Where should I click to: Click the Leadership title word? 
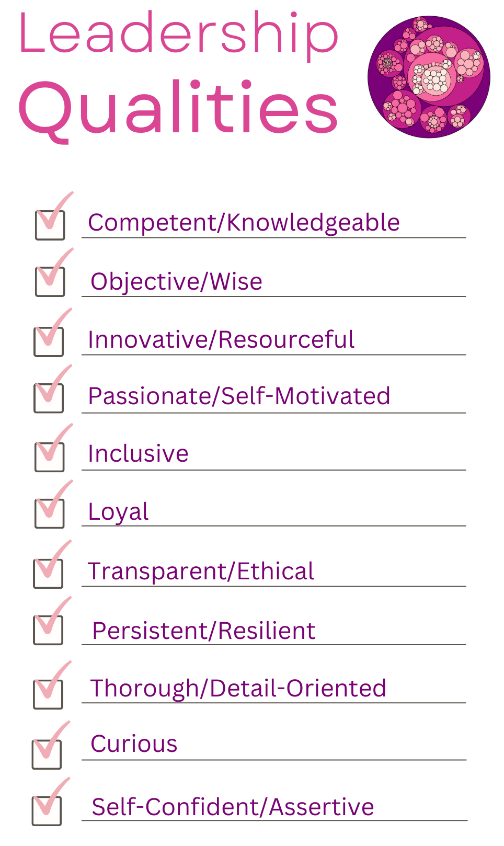click(178, 34)
